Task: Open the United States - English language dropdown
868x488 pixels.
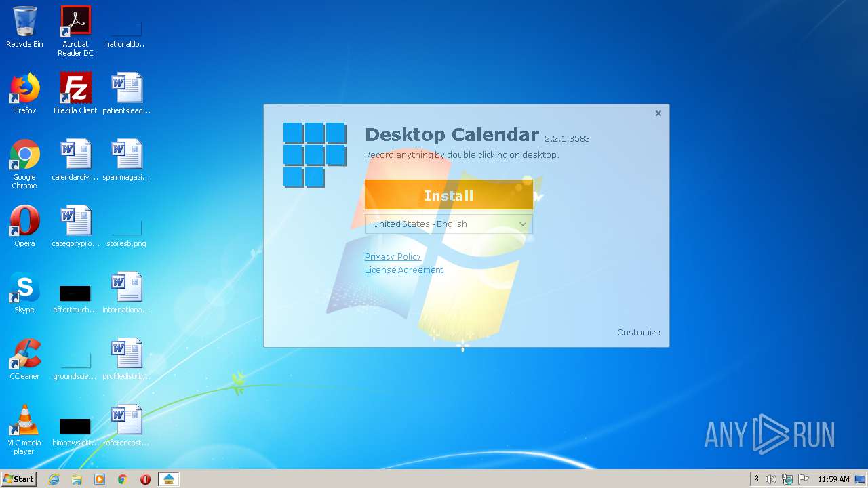Action: 448,224
